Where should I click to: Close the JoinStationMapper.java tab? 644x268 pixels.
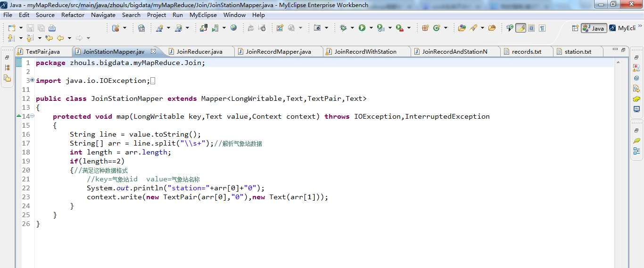153,51
